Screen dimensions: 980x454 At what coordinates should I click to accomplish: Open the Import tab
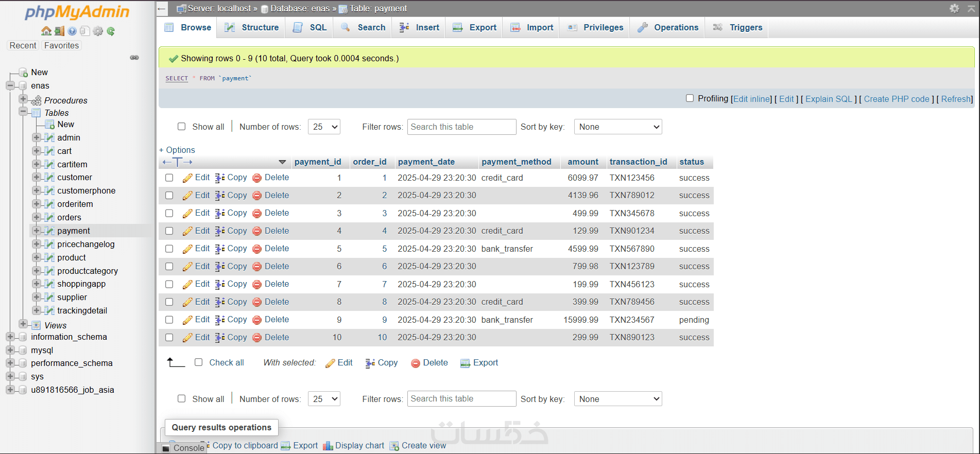click(532, 27)
